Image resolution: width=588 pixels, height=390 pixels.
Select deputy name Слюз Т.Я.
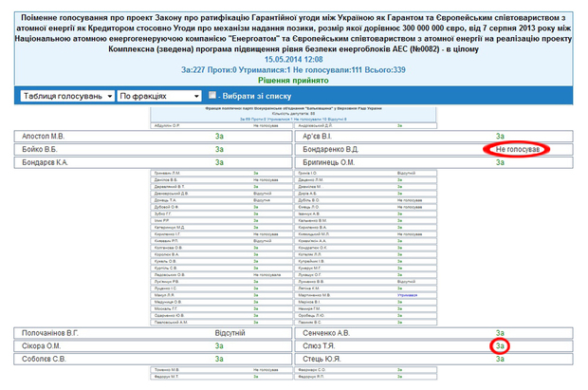319,346
